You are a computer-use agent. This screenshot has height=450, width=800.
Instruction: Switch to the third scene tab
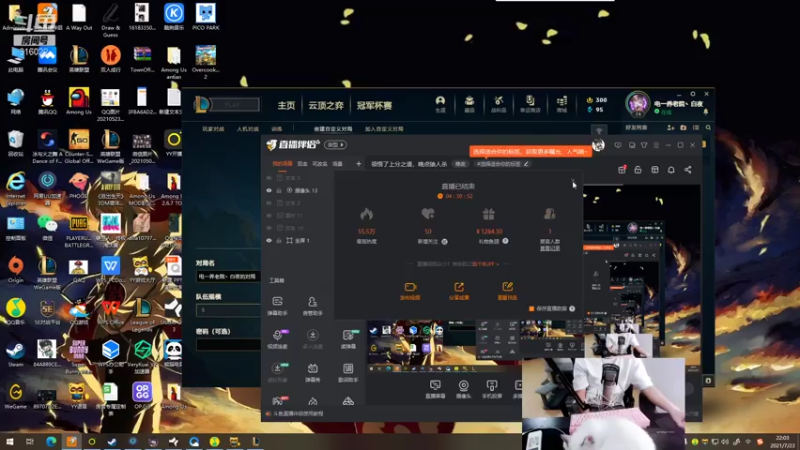pos(319,164)
